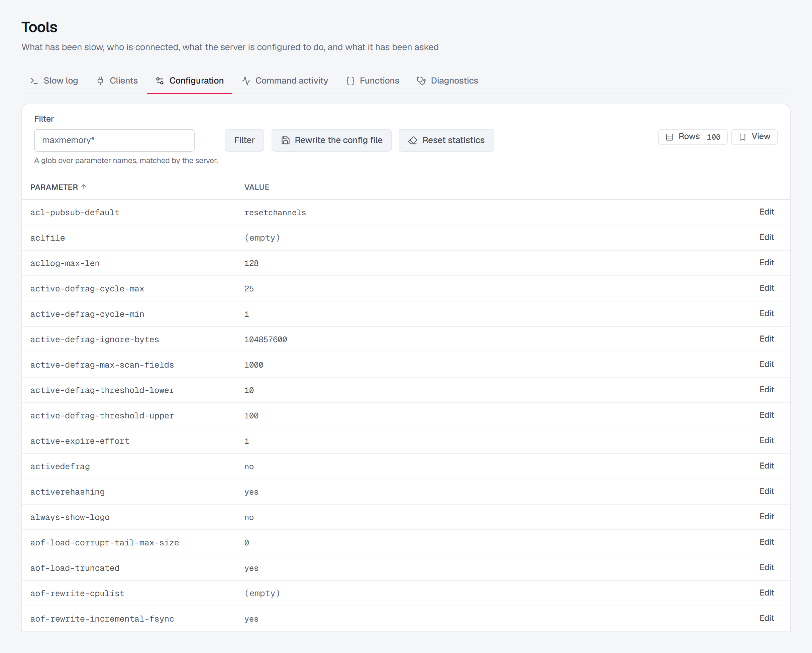
Task: Open the Diagnostics tab
Action: 447,81
